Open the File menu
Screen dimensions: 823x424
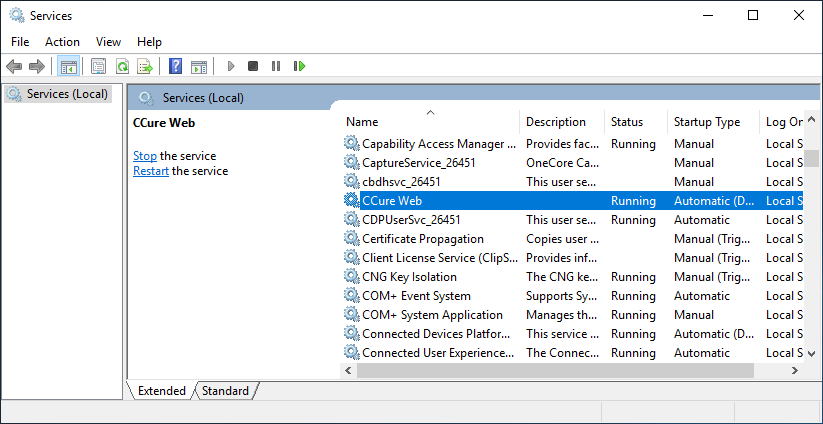pos(20,42)
